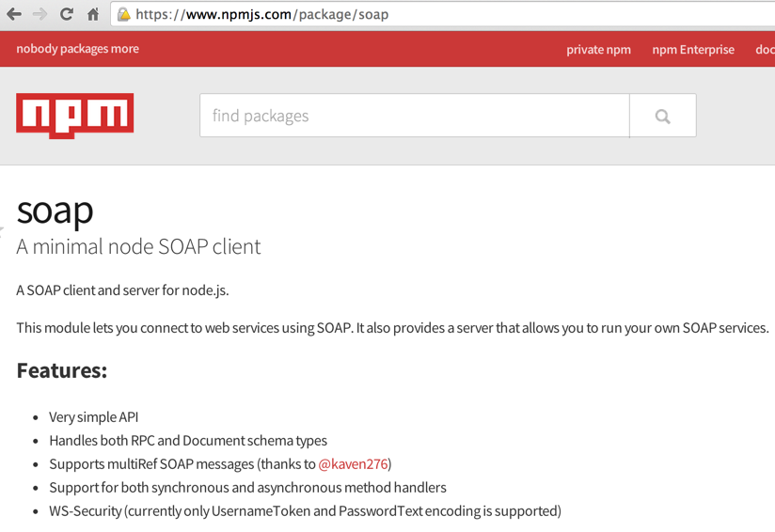775x532 pixels.
Task: Click the browser back arrow
Action: point(14,14)
